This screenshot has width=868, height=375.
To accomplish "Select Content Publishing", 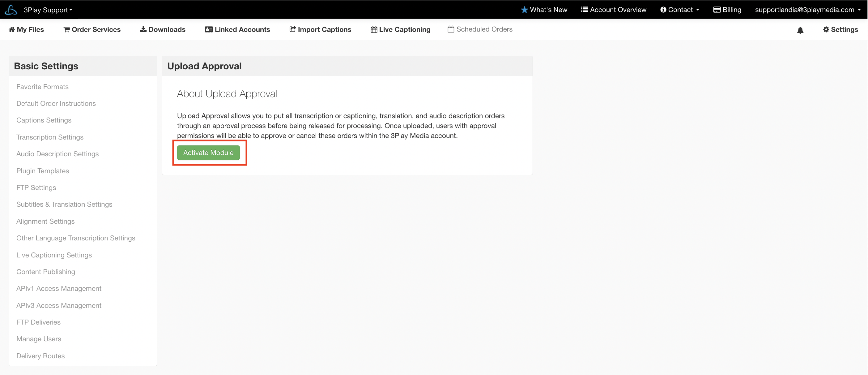I will [x=46, y=272].
